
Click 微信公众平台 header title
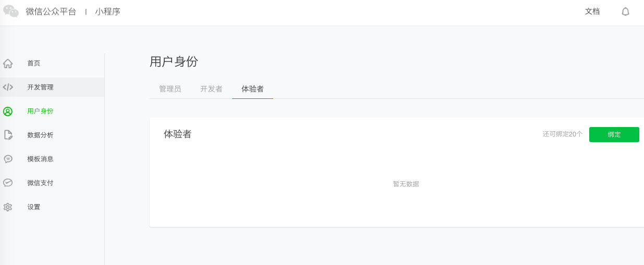coord(51,11)
